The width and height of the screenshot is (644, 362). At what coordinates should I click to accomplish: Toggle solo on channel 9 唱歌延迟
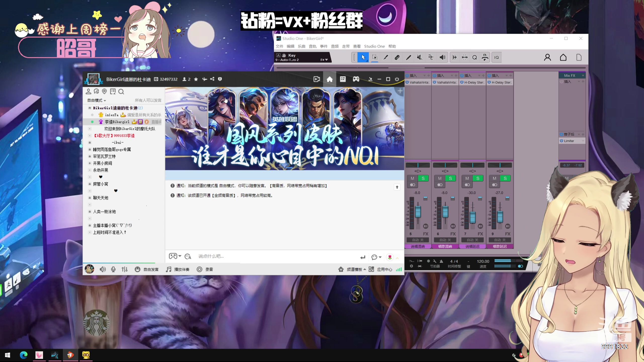tap(505, 178)
